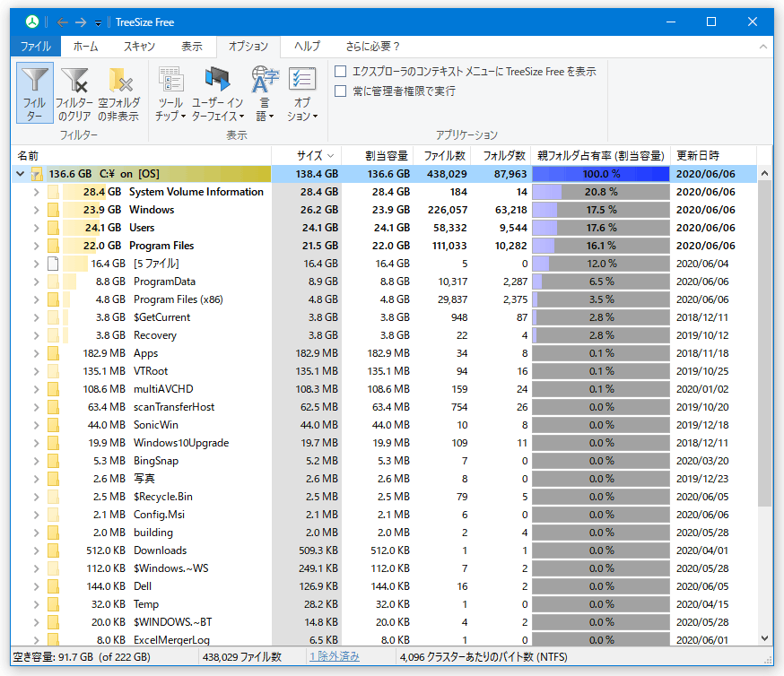Enable エクスプローラのコンテキストメニュー checkbox

pos(341,72)
